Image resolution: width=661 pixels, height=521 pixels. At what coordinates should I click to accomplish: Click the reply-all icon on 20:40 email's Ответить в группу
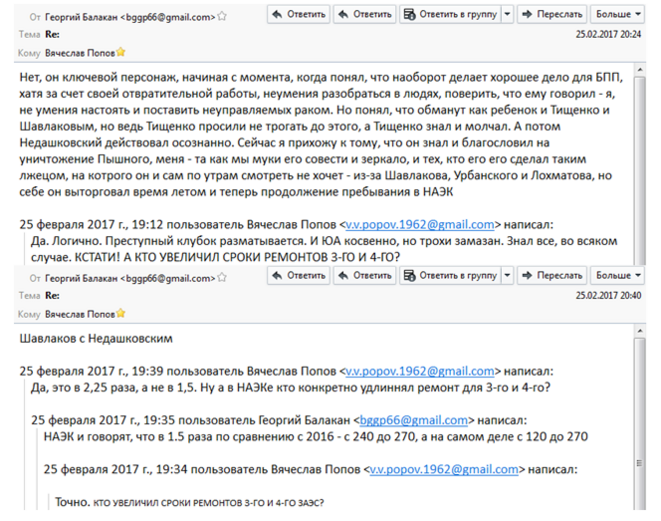click(409, 276)
